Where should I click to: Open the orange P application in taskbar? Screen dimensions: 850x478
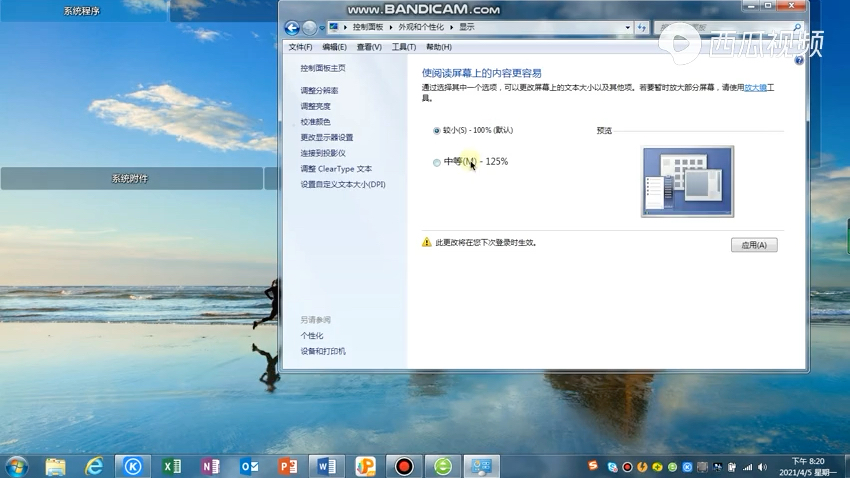pyautogui.click(x=365, y=466)
